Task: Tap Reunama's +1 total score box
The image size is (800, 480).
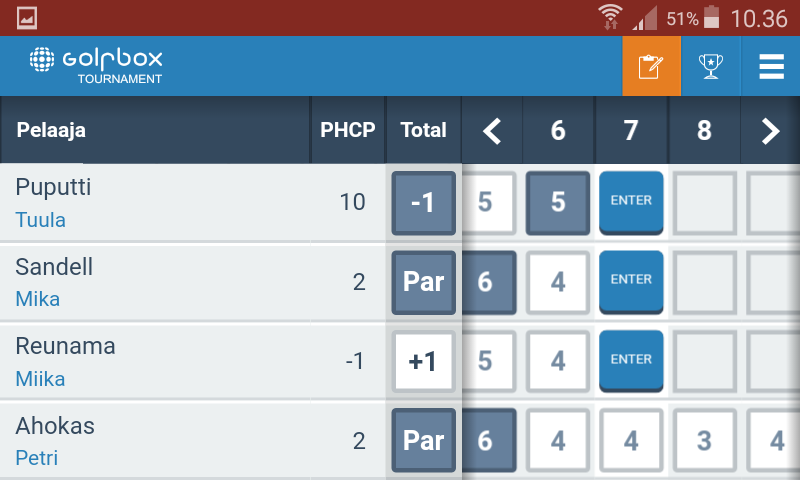Action: coord(423,362)
